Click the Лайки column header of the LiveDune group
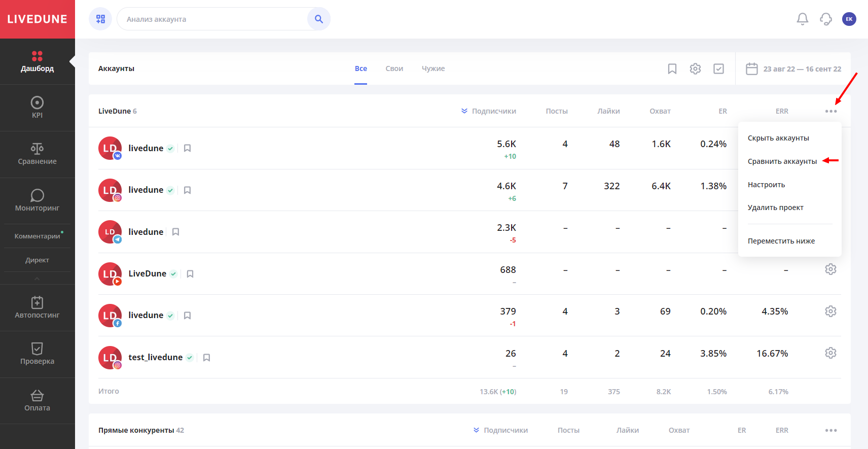 [x=608, y=111]
